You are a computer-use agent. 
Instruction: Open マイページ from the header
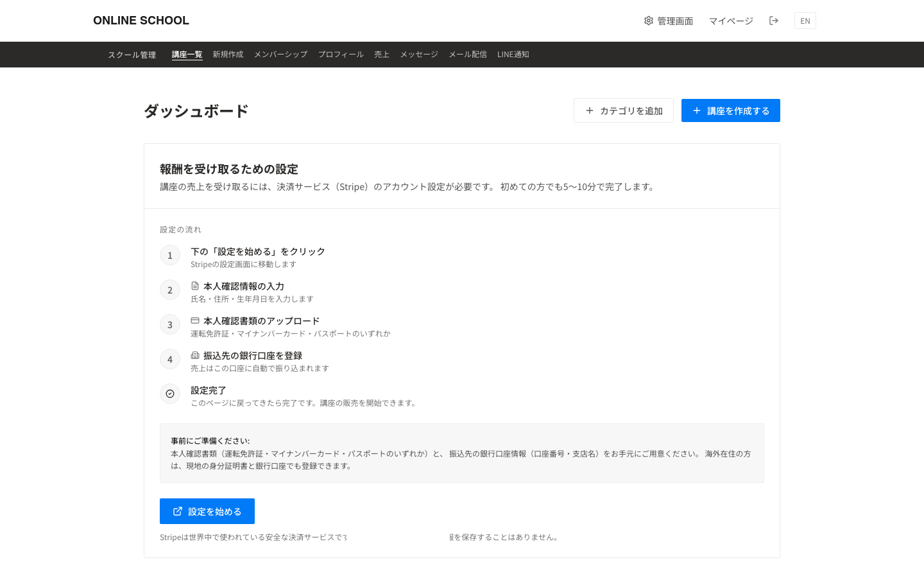click(x=731, y=21)
